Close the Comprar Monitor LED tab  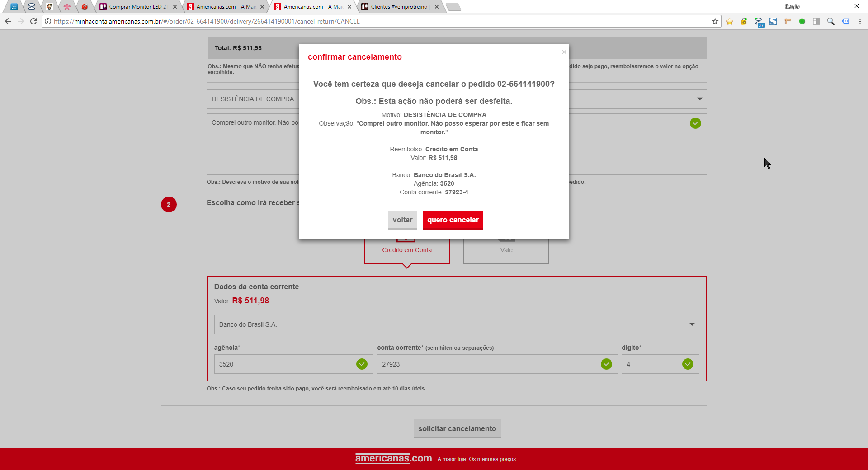point(175,7)
